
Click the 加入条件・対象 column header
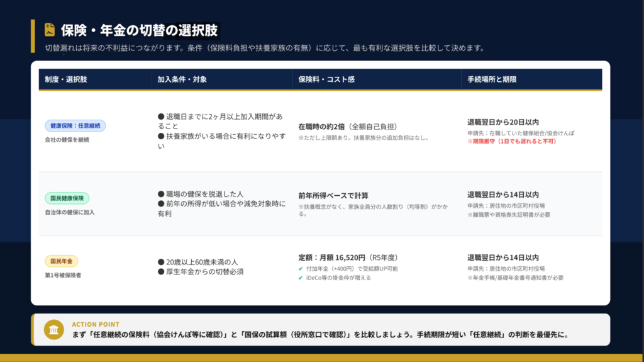coord(182,80)
